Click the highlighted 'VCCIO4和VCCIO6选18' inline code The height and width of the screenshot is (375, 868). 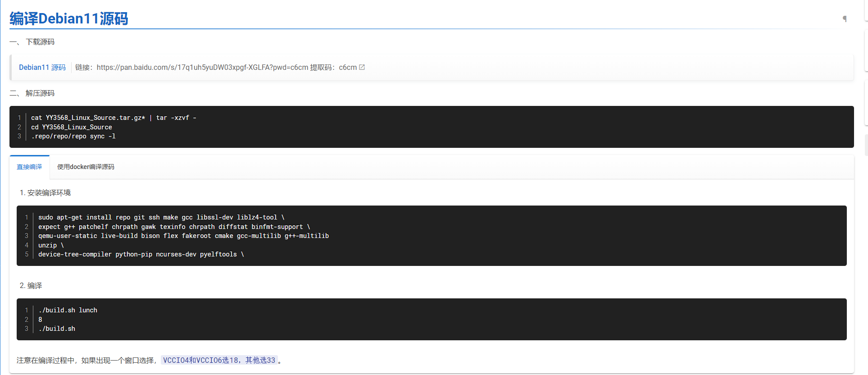[219, 360]
